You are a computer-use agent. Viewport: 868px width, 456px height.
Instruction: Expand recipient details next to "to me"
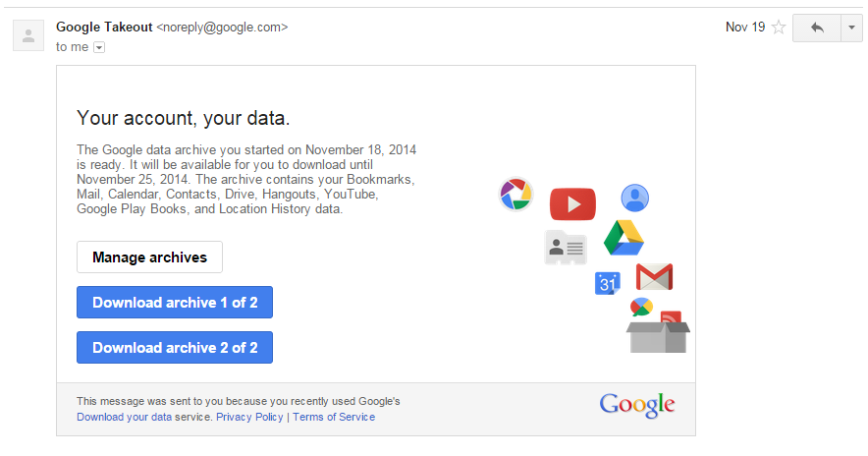[99, 47]
